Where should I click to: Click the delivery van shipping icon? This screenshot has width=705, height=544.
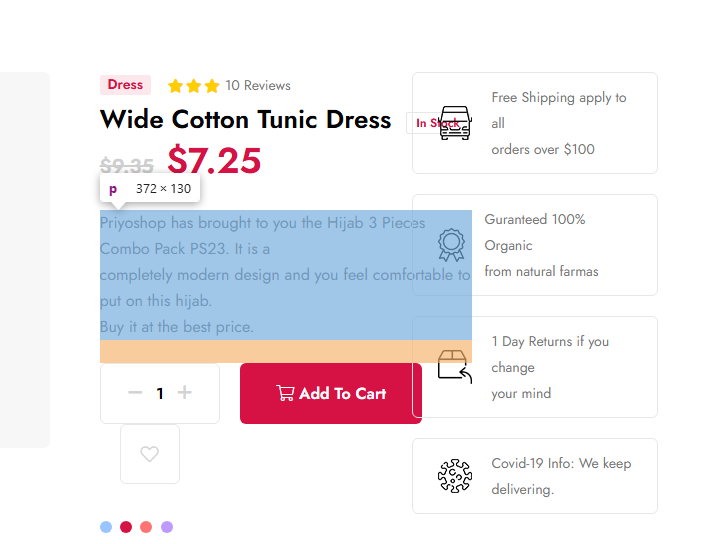click(455, 123)
